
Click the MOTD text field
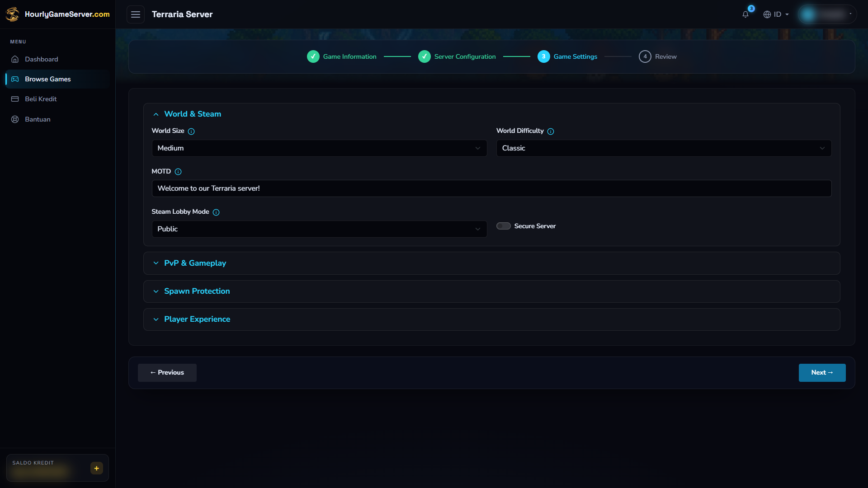[491, 188]
